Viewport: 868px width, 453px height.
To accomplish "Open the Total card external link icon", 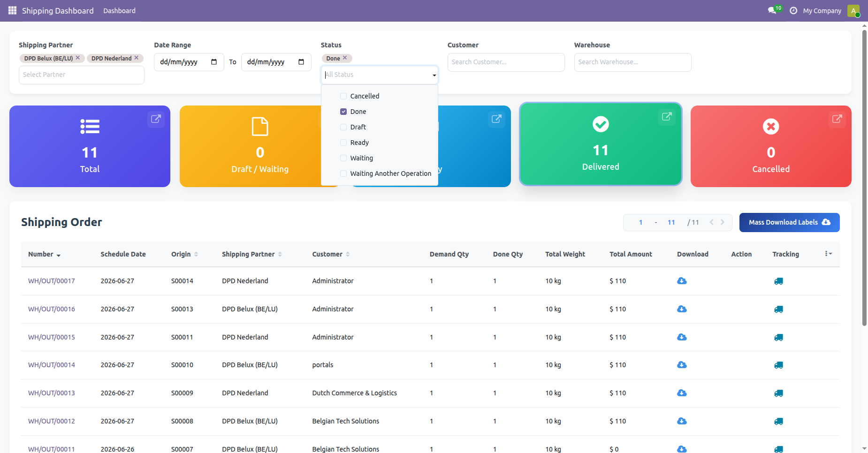I will [x=156, y=119].
